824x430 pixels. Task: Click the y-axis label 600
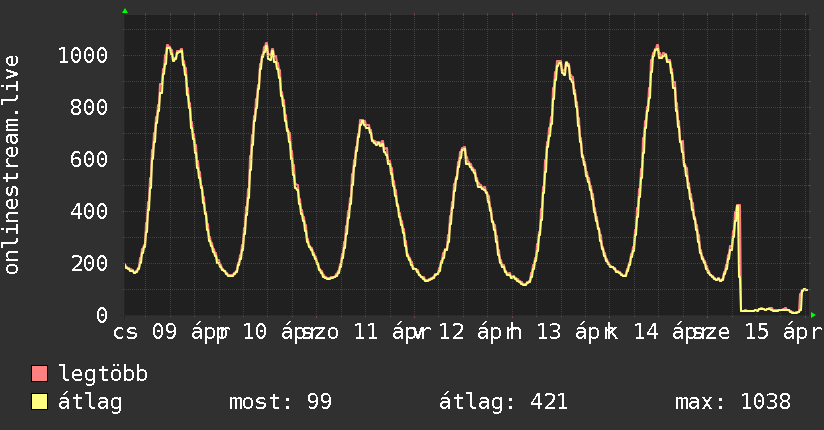coord(89,159)
